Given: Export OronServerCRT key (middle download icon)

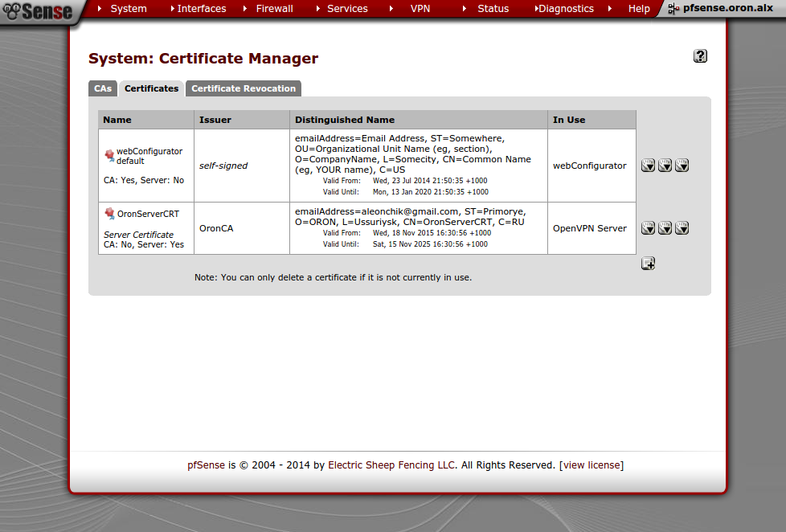Looking at the screenshot, I should point(665,228).
